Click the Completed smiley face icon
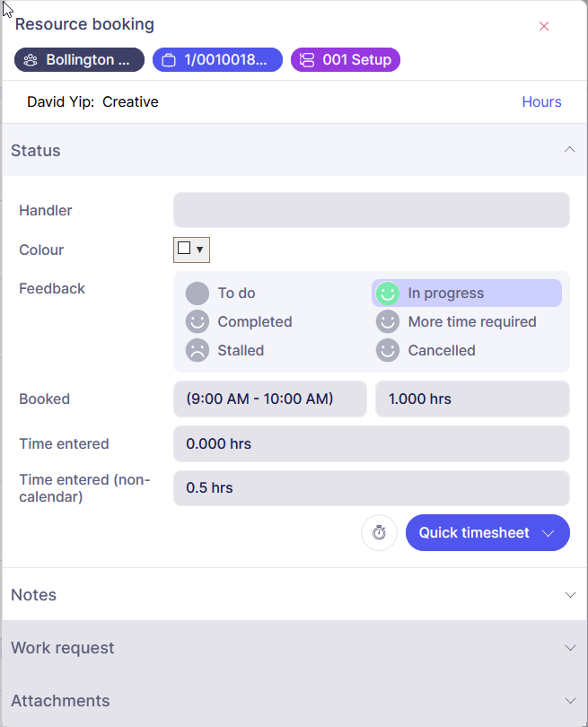 pos(197,322)
